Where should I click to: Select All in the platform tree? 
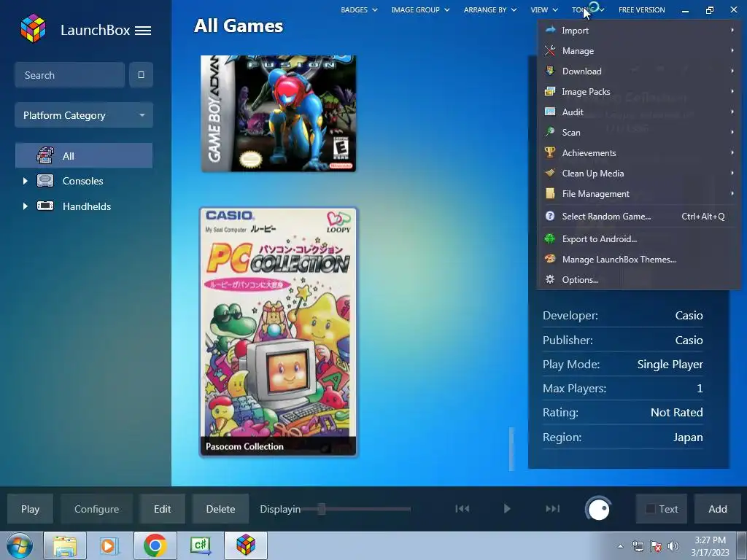pos(84,156)
